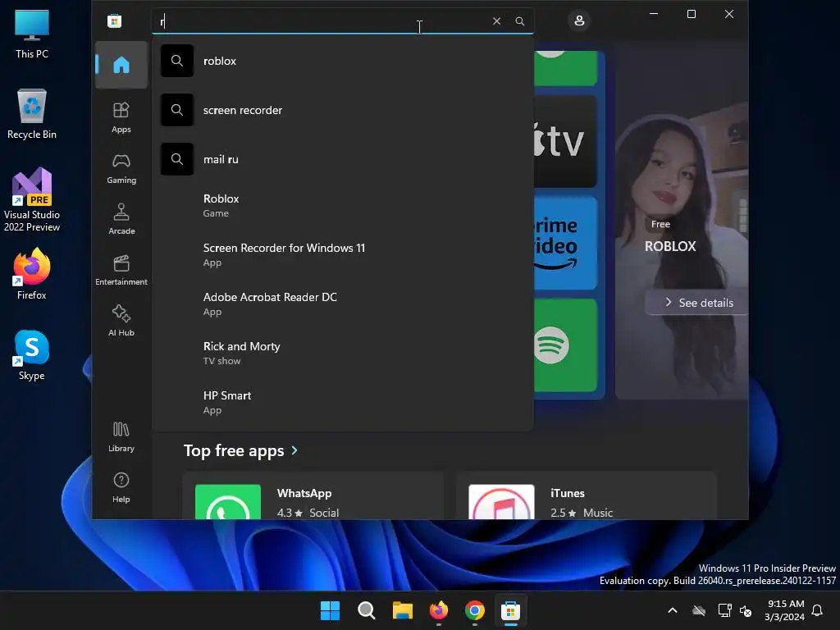The width and height of the screenshot is (840, 630).
Task: Open the Prime Video tile
Action: tap(566, 243)
